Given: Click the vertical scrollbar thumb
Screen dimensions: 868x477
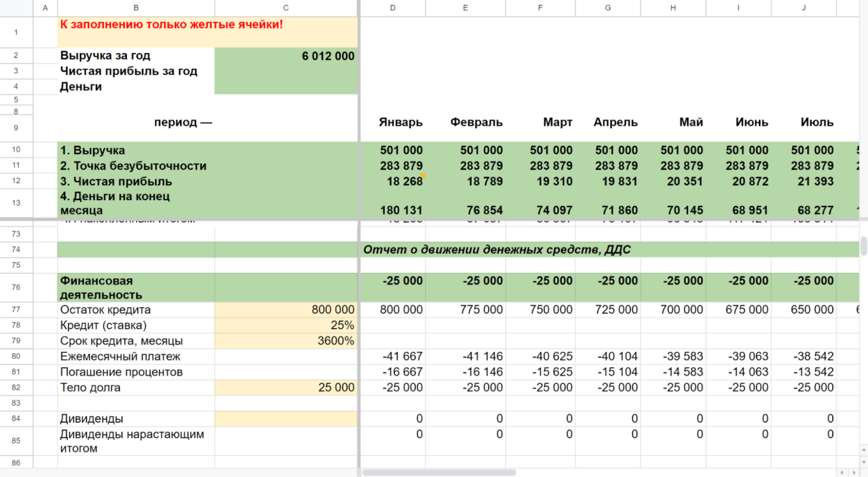Looking at the screenshot, I should point(864,246).
